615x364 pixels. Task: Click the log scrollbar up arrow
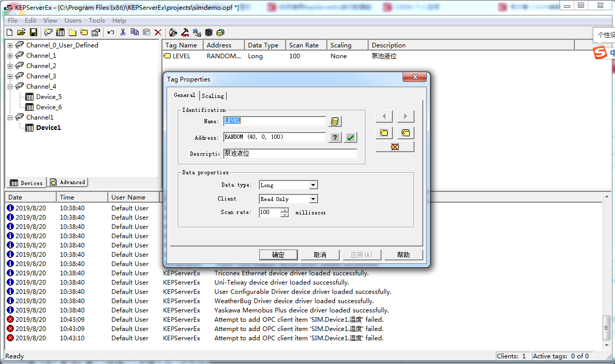pyautogui.click(x=607, y=196)
